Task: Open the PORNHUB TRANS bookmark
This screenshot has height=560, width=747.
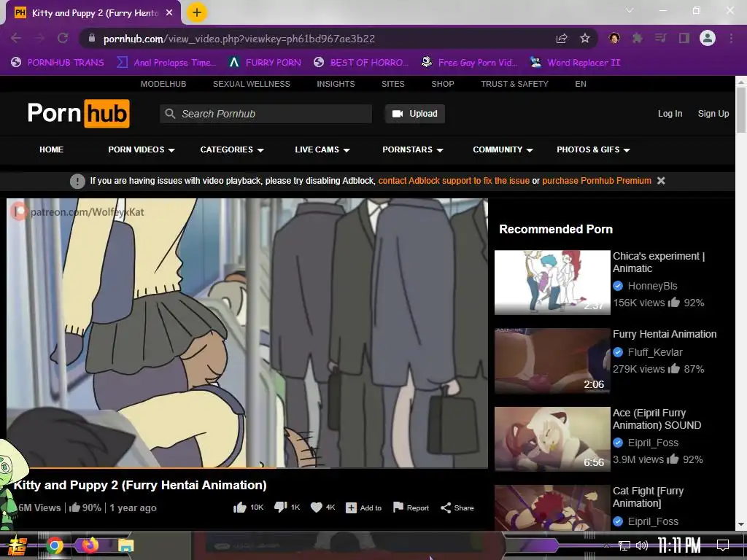Action: click(58, 63)
